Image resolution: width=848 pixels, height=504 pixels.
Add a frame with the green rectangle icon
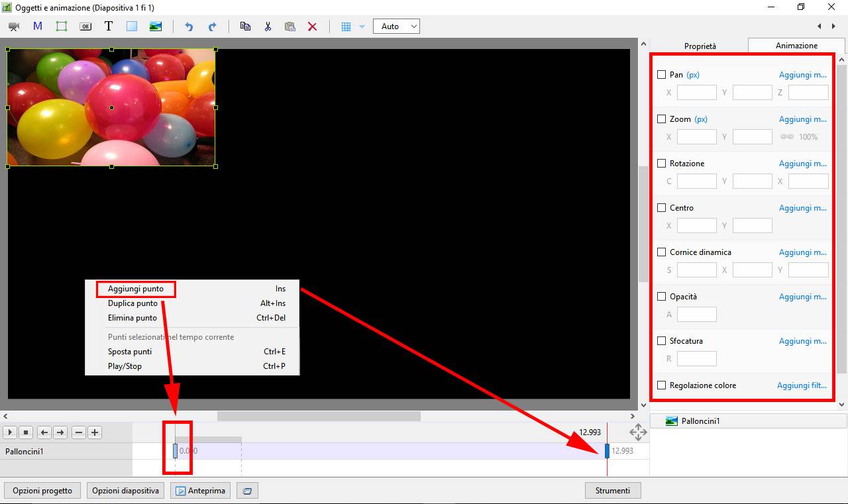62,26
